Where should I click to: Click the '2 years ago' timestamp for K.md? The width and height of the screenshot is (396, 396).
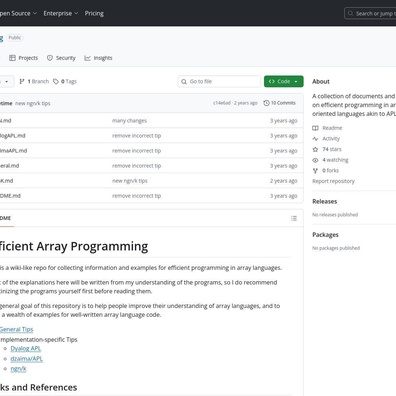pyautogui.click(x=283, y=181)
